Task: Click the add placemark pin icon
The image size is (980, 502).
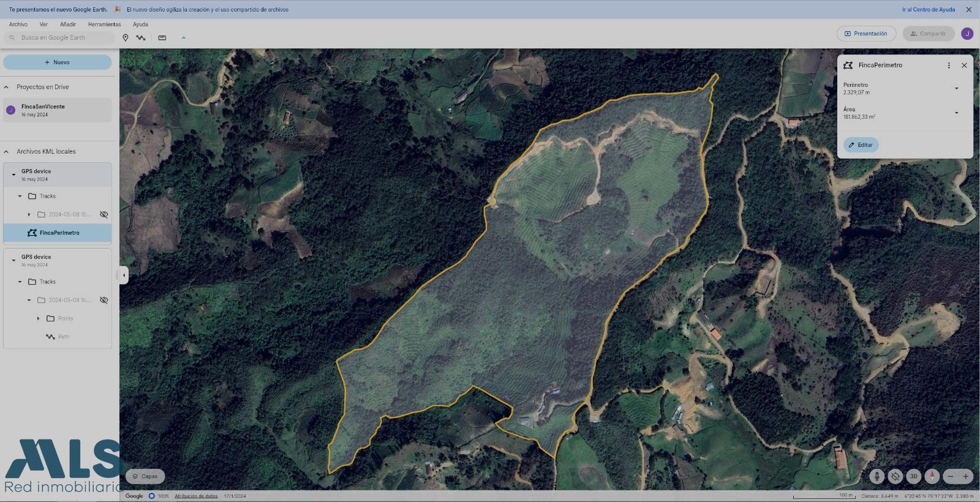Action: pyautogui.click(x=126, y=38)
